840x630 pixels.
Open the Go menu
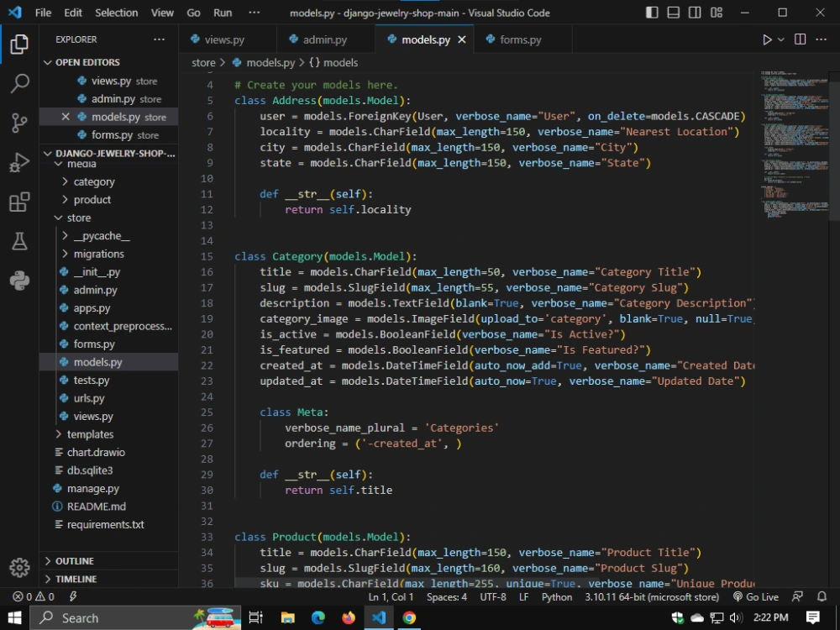click(193, 13)
